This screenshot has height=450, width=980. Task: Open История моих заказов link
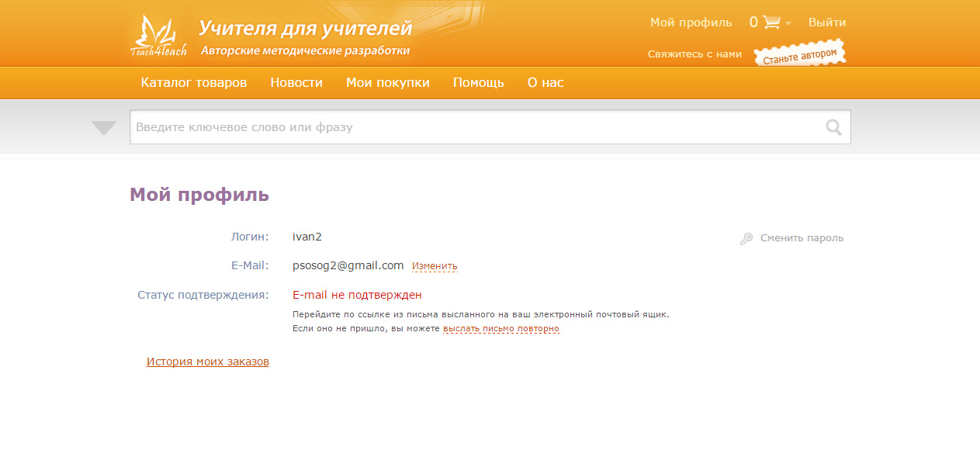[208, 362]
